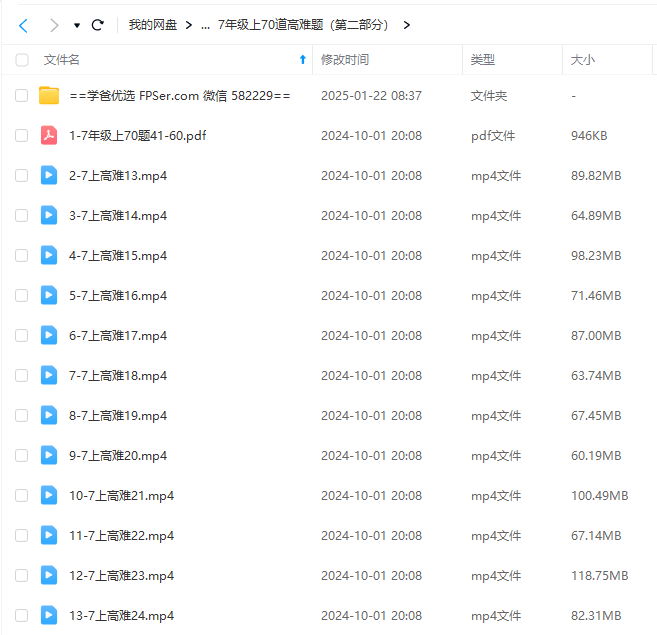Screen dimensions: 657x635
Task: Click video icon of 6-7上高难17.mp4
Action: 49,335
